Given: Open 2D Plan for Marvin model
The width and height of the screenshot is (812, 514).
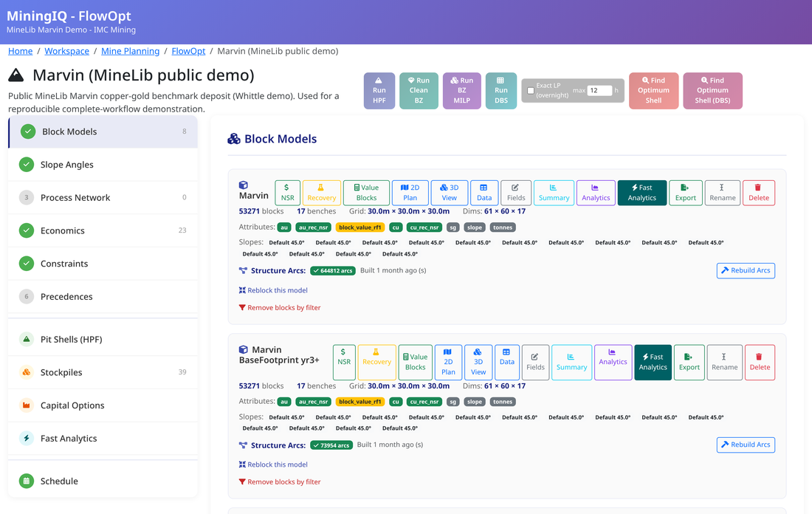Looking at the screenshot, I should [x=410, y=193].
